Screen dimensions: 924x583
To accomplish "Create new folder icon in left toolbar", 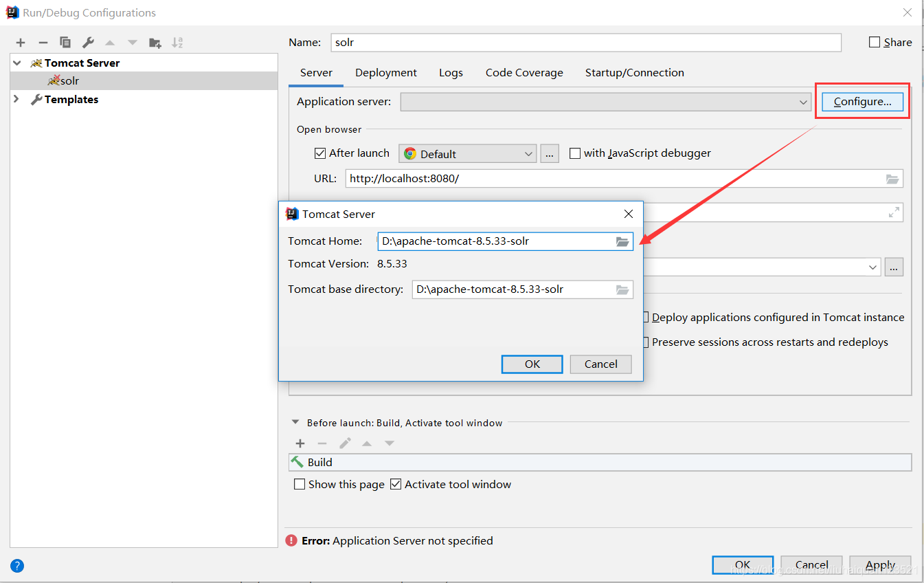I will [x=155, y=43].
